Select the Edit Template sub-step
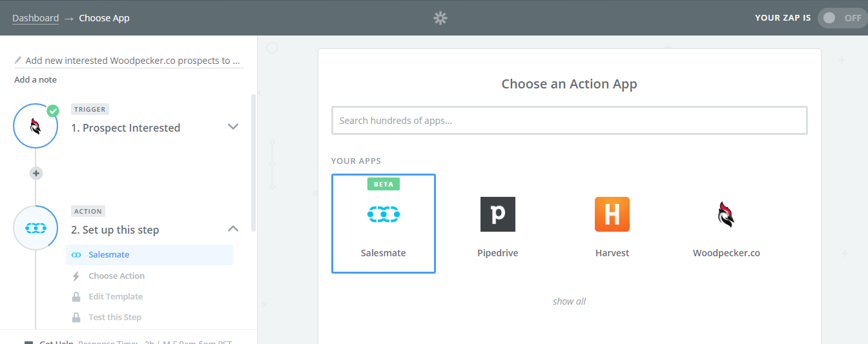Image resolution: width=868 pixels, height=344 pixels. click(116, 296)
